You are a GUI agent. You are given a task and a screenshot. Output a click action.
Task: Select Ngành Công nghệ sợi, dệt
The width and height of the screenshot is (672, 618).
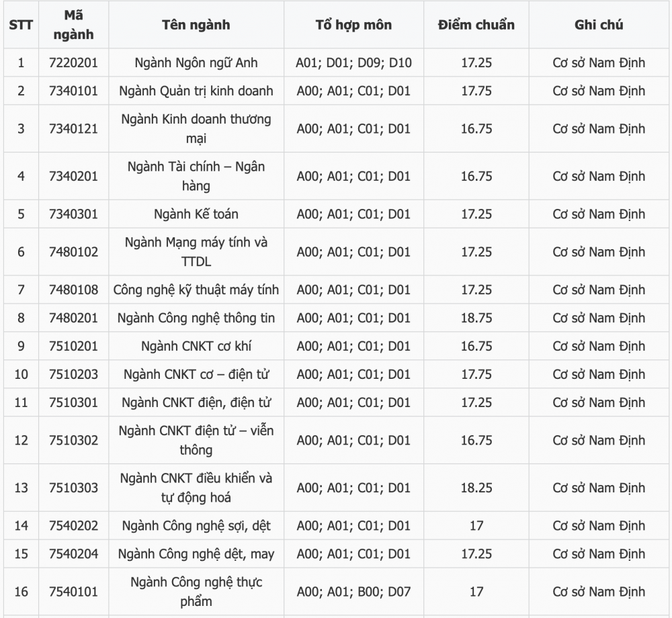coord(196,525)
